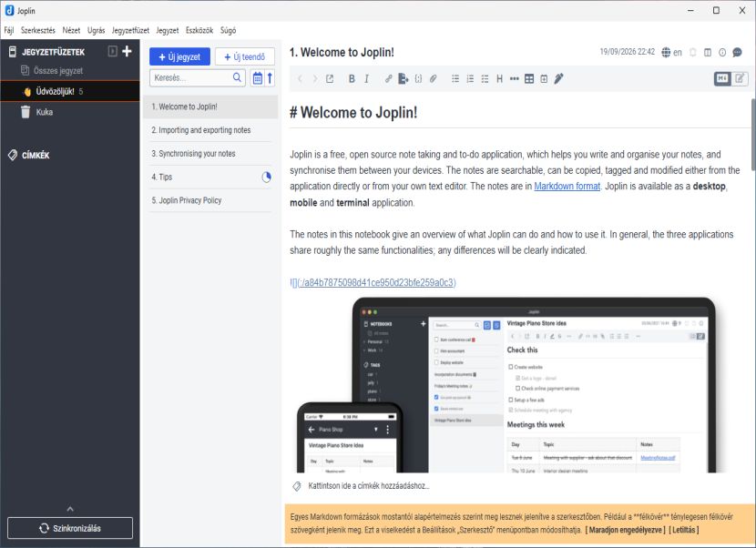Insert a table from the toolbar
The height and width of the screenshot is (548, 756).
529,78
